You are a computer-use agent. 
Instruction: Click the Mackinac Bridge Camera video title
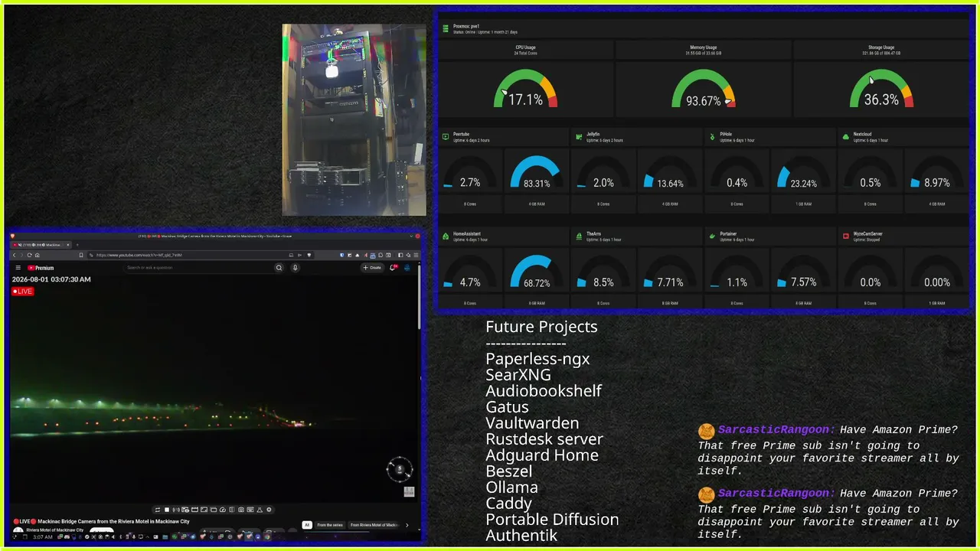tap(101, 521)
